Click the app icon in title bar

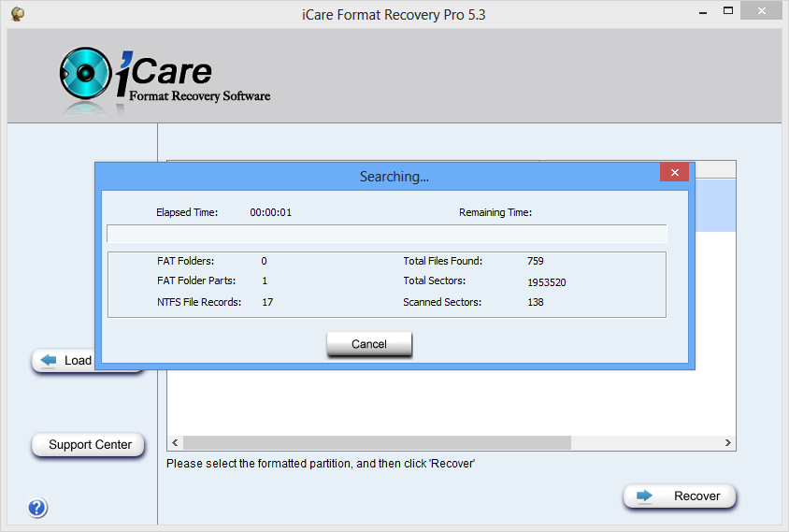(x=18, y=14)
